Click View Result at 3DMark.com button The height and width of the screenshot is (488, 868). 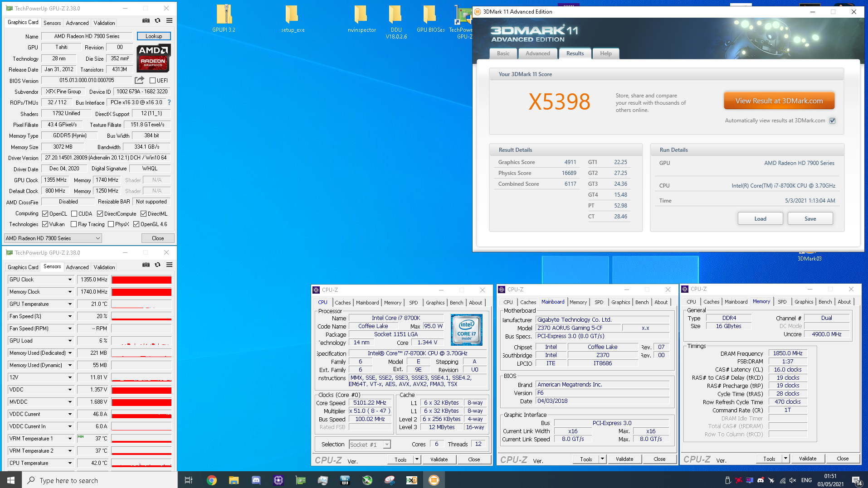tap(779, 101)
